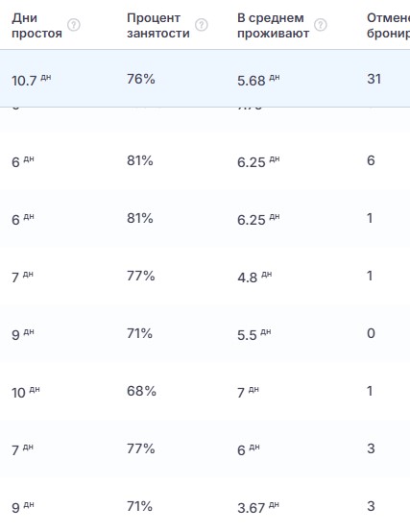Select the "Процент занятости" column header

click(x=158, y=25)
